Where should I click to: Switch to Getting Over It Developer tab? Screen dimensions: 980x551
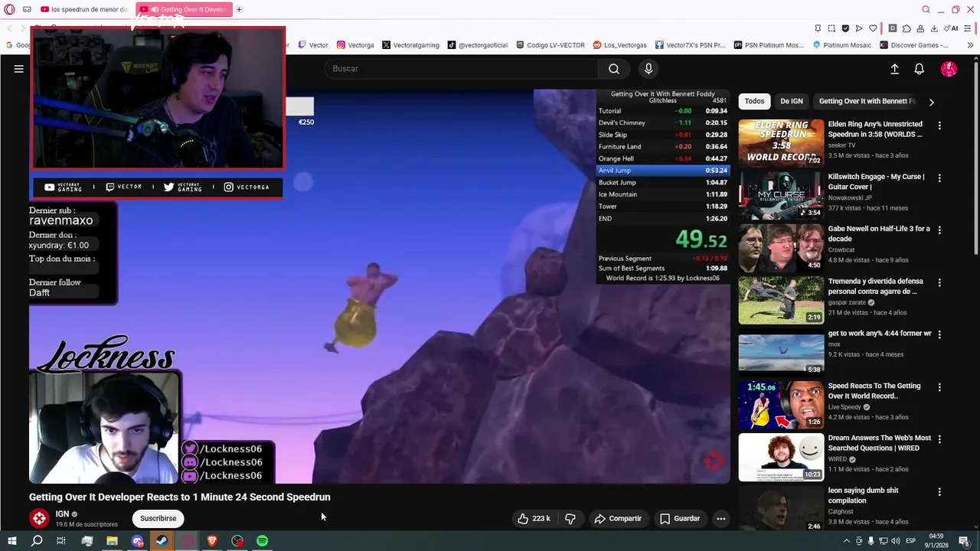point(185,9)
